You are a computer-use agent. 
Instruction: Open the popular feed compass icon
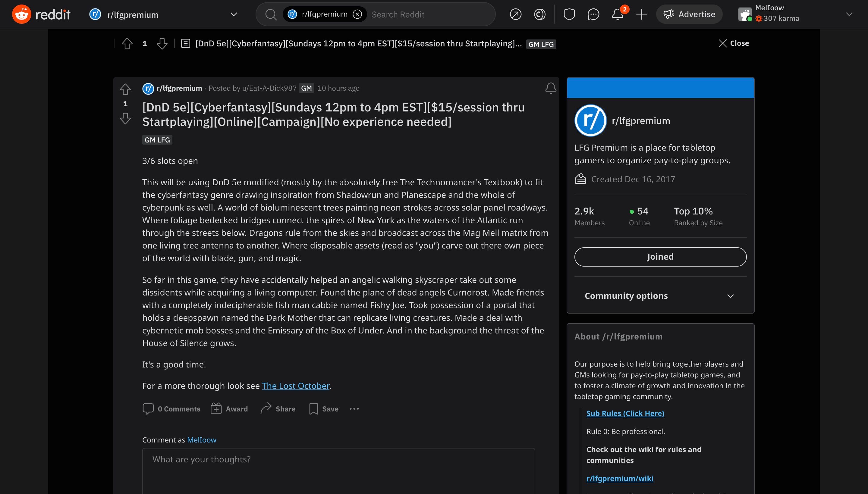coord(515,14)
